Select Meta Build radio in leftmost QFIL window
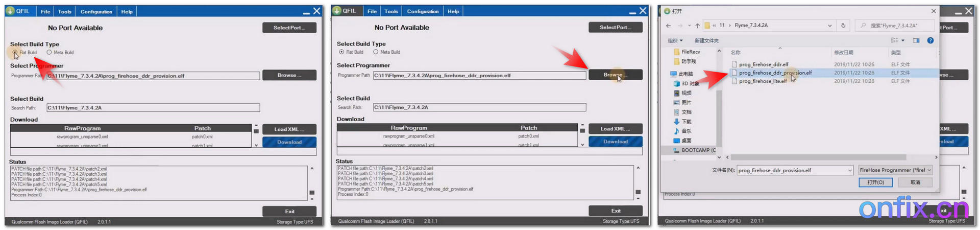The height and width of the screenshot is (230, 980). [x=50, y=52]
